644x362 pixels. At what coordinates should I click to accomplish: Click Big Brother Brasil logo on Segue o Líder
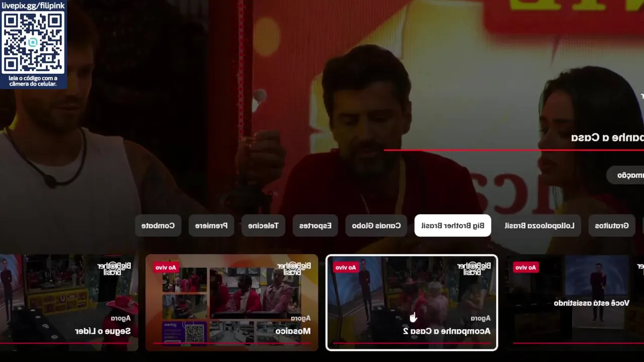pos(114,268)
